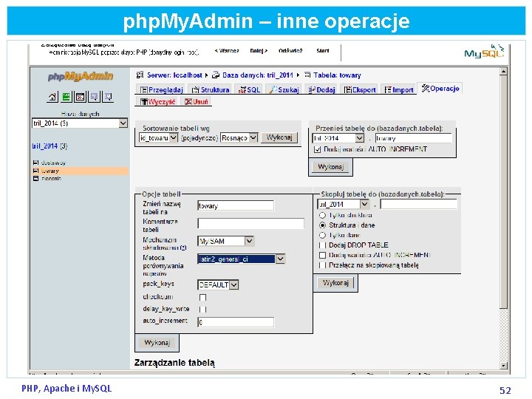Open the Eksport tab

click(x=360, y=89)
